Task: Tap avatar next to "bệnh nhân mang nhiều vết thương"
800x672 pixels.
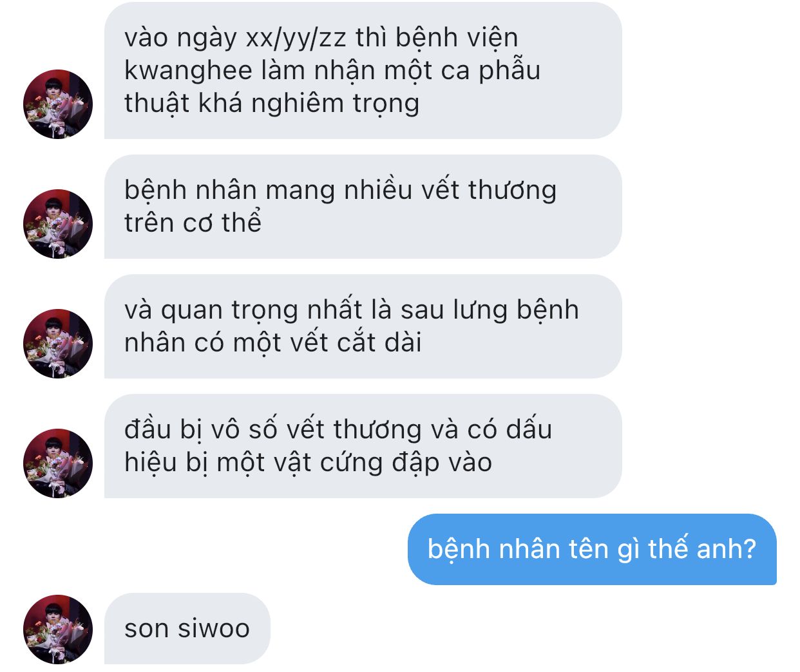Action: coord(58,224)
